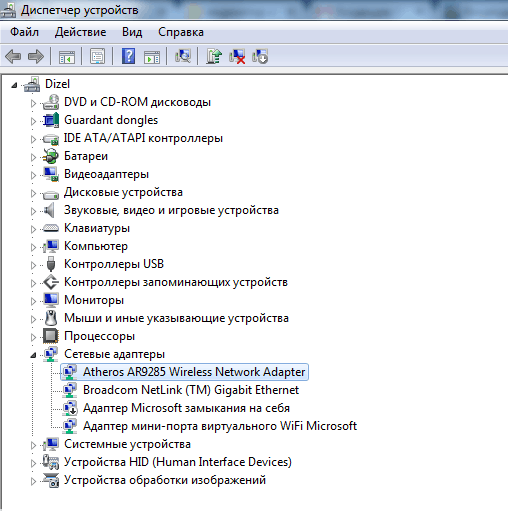Open the Файл menu
Image resolution: width=508 pixels, height=511 pixels.
click(24, 32)
